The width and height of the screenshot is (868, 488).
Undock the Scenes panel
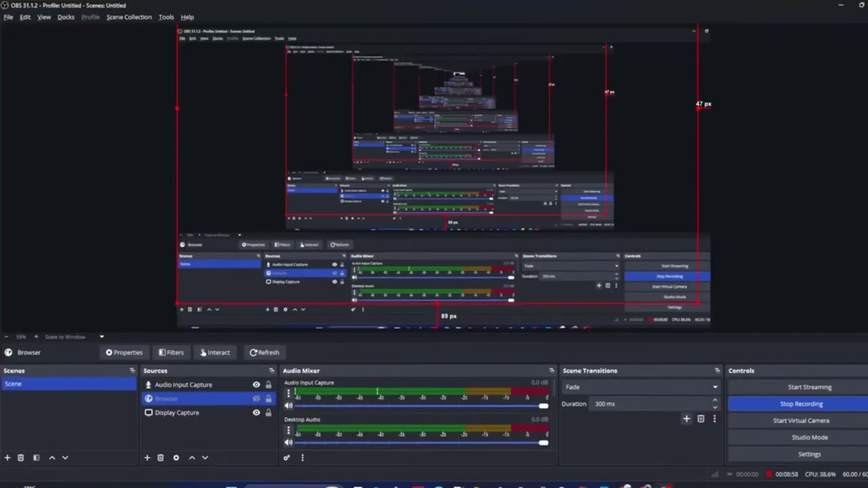(x=132, y=371)
